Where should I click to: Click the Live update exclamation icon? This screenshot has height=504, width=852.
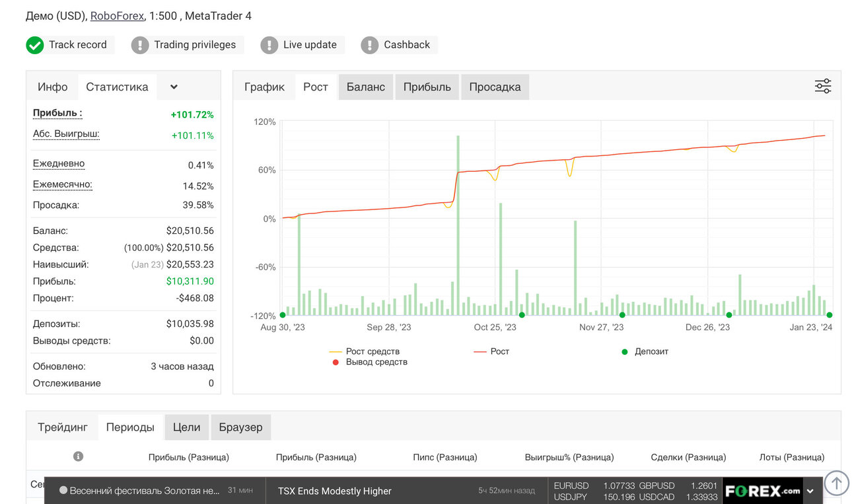coord(269,45)
